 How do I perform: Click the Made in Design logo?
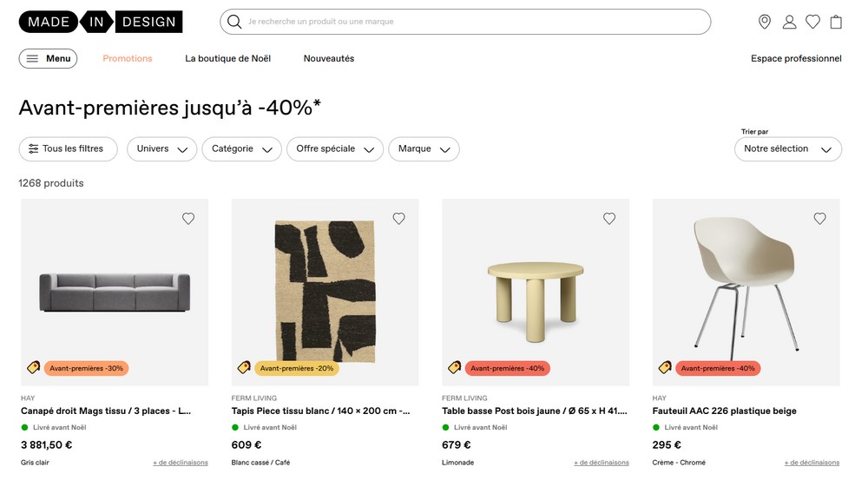pyautogui.click(x=101, y=22)
